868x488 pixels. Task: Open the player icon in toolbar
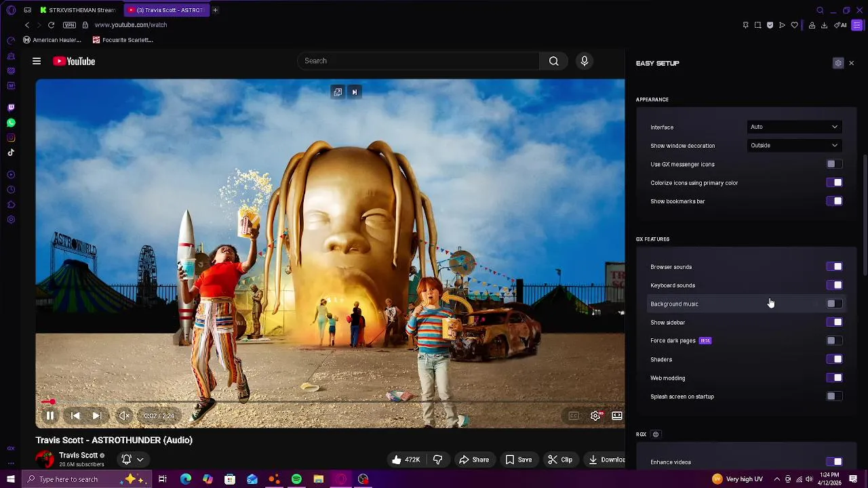click(782, 25)
